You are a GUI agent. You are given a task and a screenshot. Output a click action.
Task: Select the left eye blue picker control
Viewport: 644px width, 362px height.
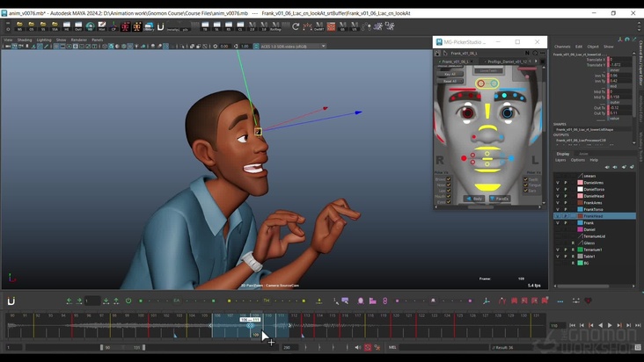pyautogui.click(x=508, y=112)
